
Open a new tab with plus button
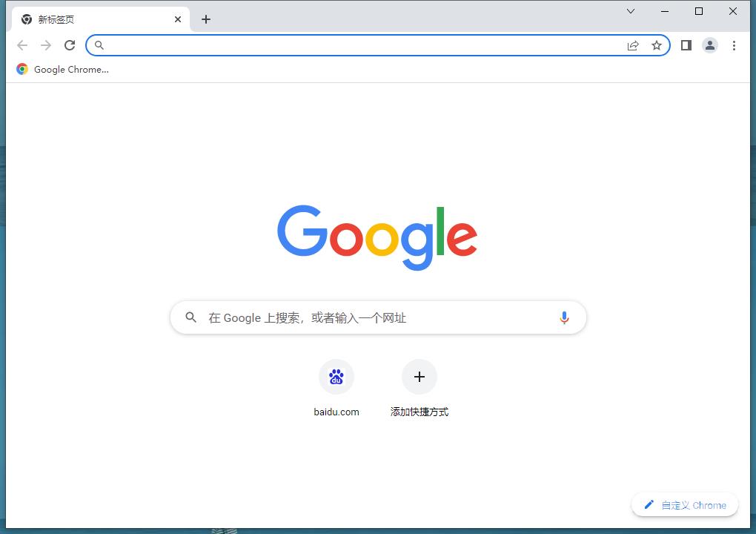[x=206, y=19]
